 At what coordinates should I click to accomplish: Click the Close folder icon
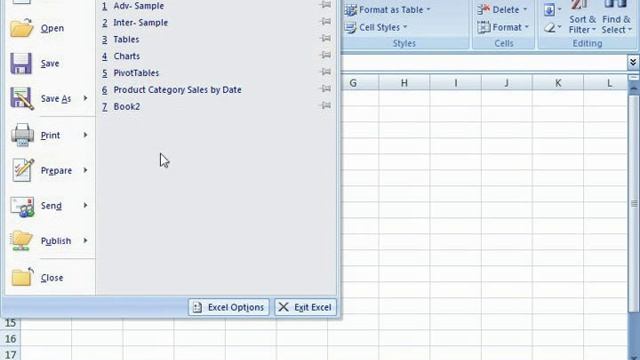click(22, 277)
